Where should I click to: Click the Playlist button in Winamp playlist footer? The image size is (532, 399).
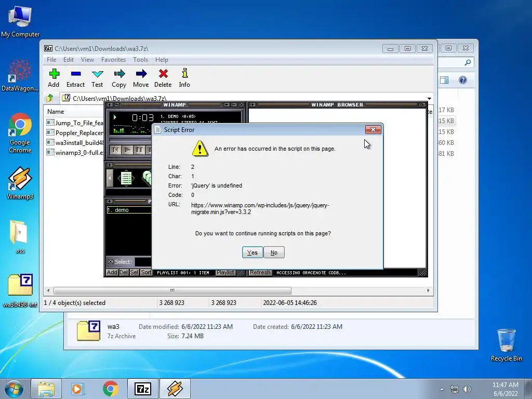point(225,272)
